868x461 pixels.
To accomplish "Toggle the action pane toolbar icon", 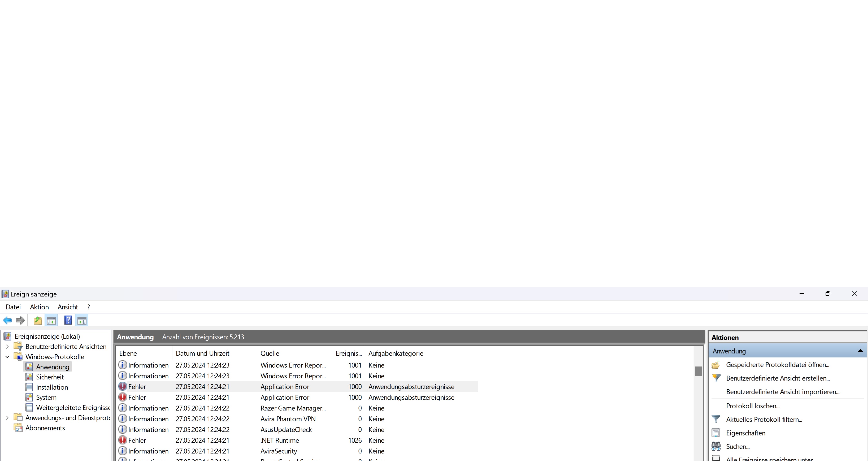I will (82, 320).
